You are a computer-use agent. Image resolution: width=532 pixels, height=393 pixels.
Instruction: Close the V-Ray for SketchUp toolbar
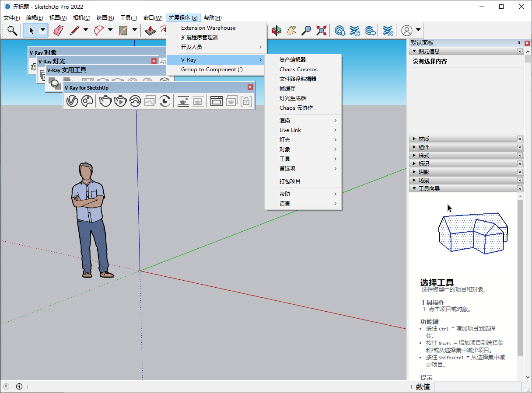click(x=250, y=87)
